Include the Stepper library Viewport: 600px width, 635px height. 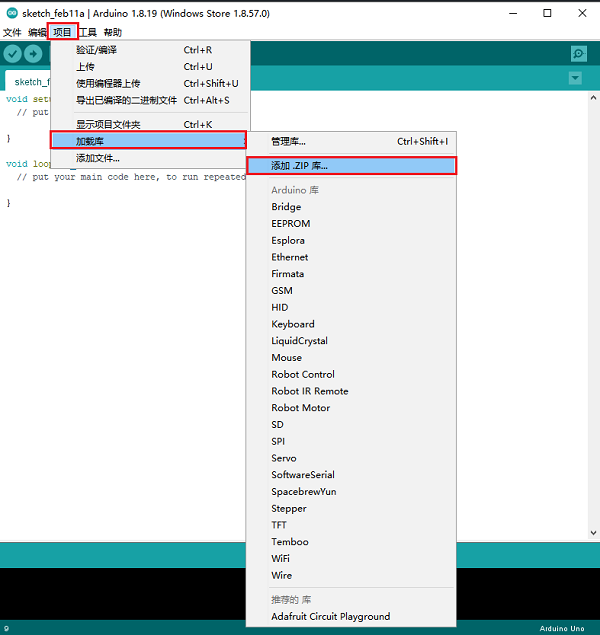pos(351,508)
